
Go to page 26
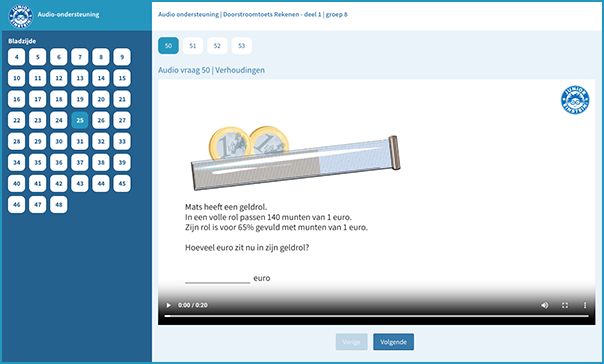[101, 120]
